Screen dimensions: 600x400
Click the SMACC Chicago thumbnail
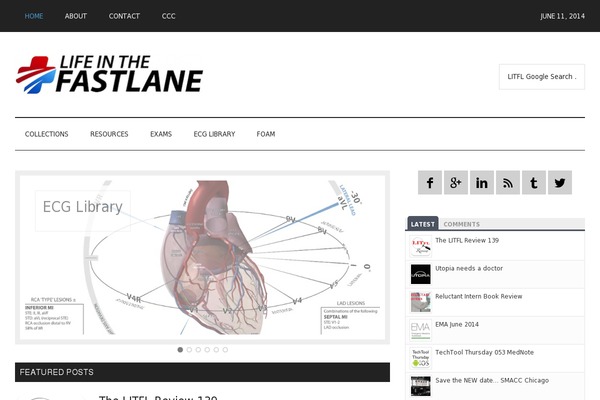(421, 386)
